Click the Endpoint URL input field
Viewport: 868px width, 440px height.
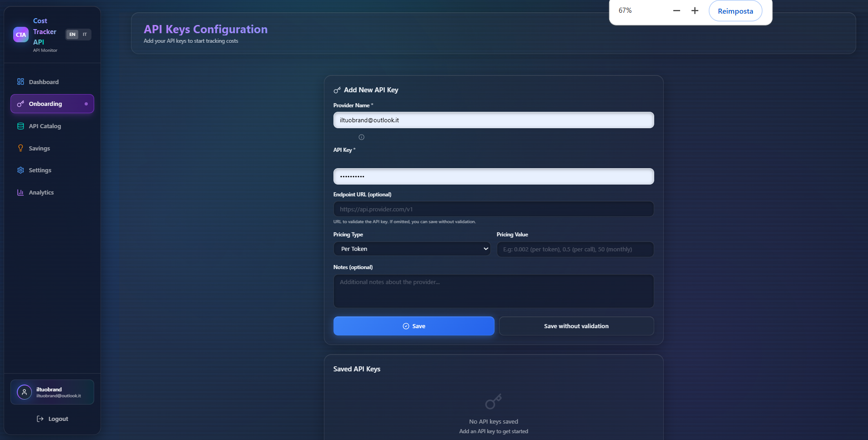tap(493, 209)
